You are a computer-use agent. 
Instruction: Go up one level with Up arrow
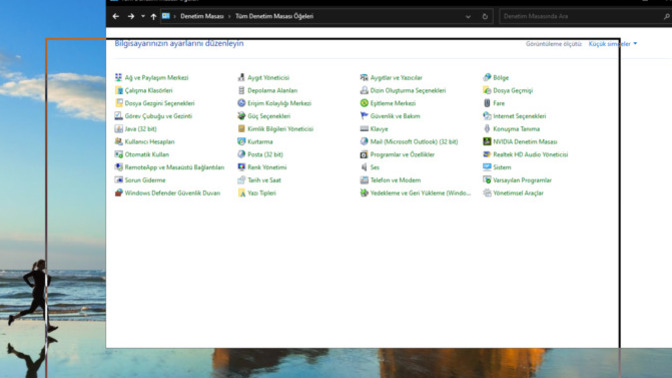click(x=153, y=16)
